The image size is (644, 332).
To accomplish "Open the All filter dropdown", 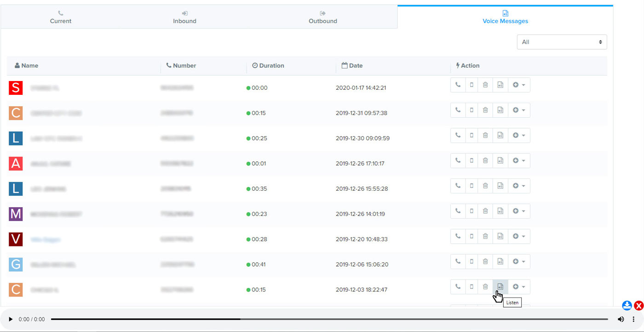I will click(x=562, y=42).
